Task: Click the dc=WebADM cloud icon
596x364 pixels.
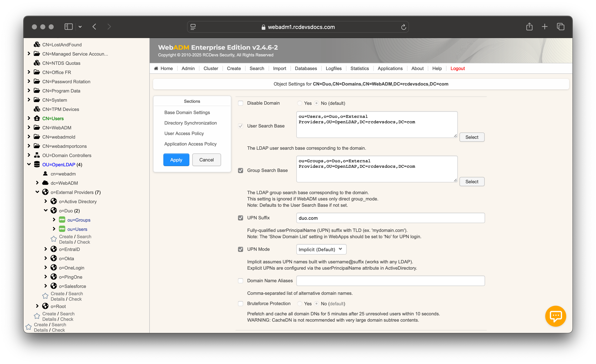Action: tap(45, 183)
